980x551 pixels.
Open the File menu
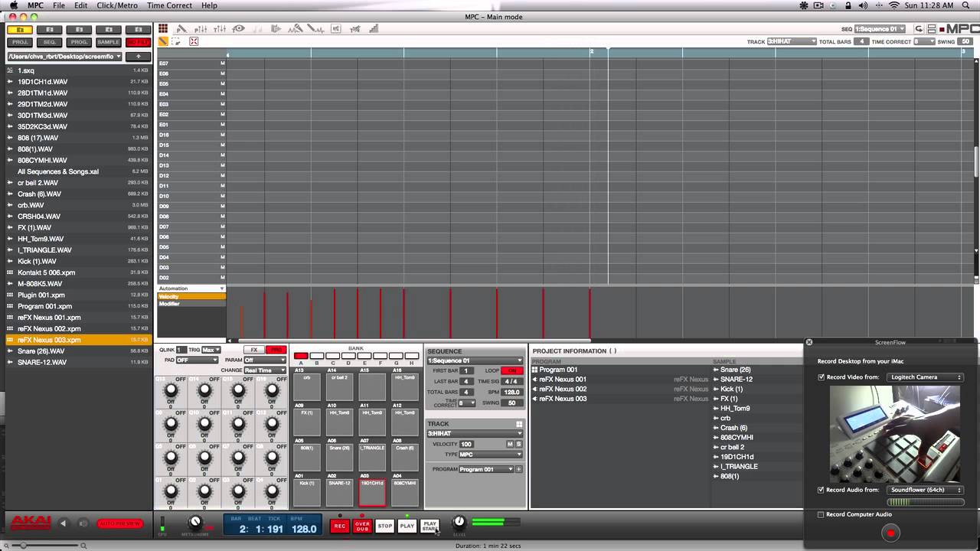[59, 5]
